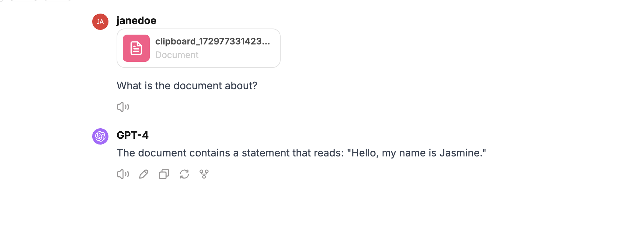Regenerate the GPT-4 response
The width and height of the screenshot is (644, 226).
click(184, 174)
